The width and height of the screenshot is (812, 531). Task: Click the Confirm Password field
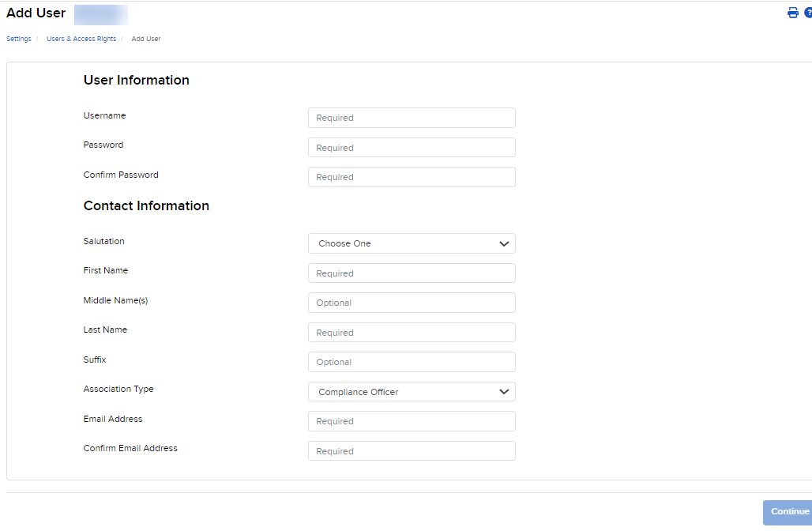[x=411, y=176]
